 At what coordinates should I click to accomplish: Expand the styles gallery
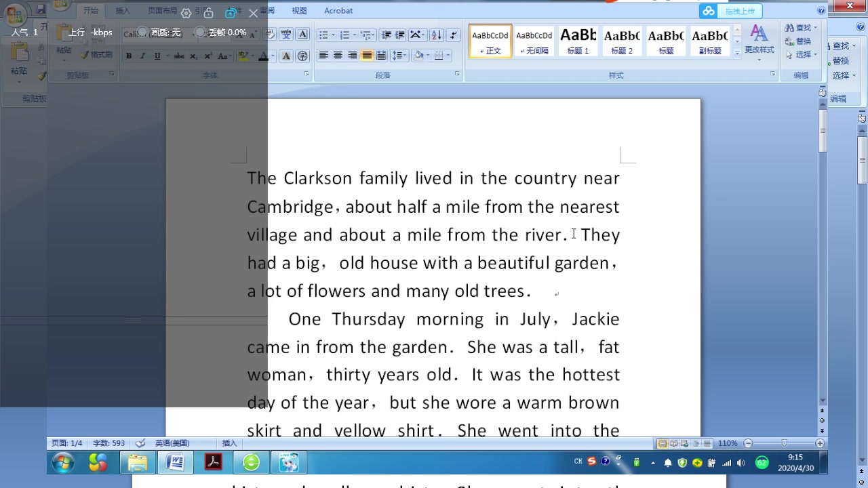click(737, 53)
